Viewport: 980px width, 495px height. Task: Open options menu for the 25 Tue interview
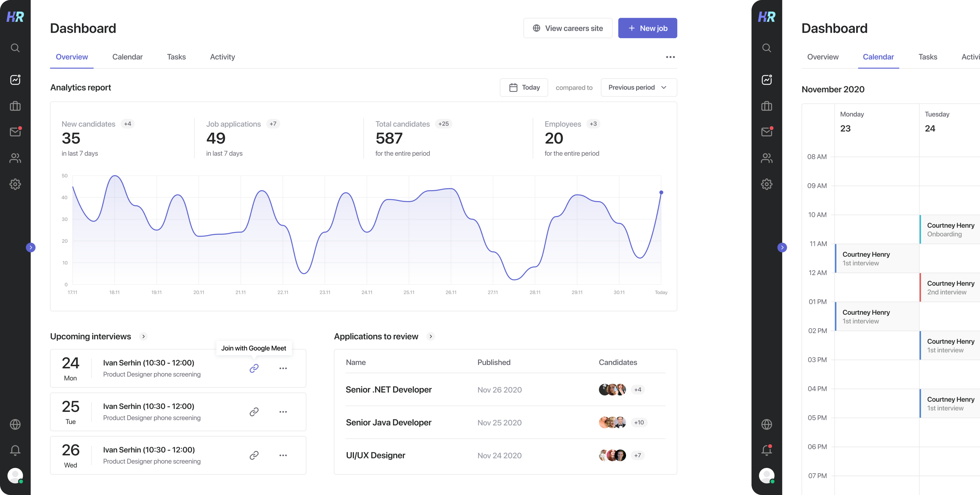pyautogui.click(x=283, y=412)
